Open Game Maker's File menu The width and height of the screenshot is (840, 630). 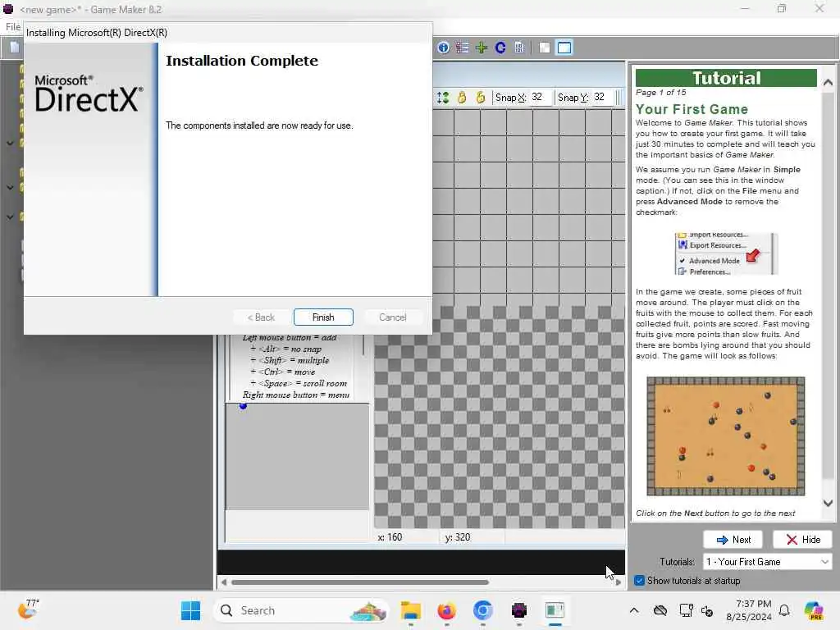tap(13, 27)
